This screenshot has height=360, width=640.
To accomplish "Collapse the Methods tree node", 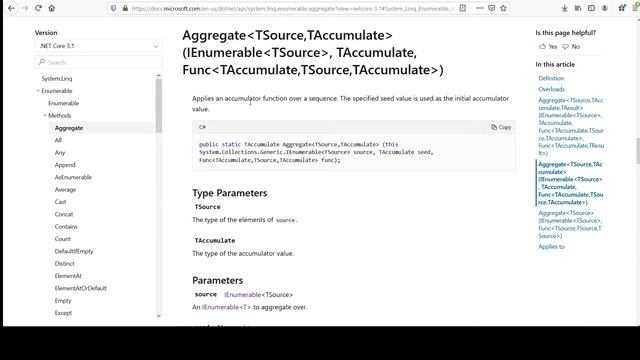I will [45, 116].
